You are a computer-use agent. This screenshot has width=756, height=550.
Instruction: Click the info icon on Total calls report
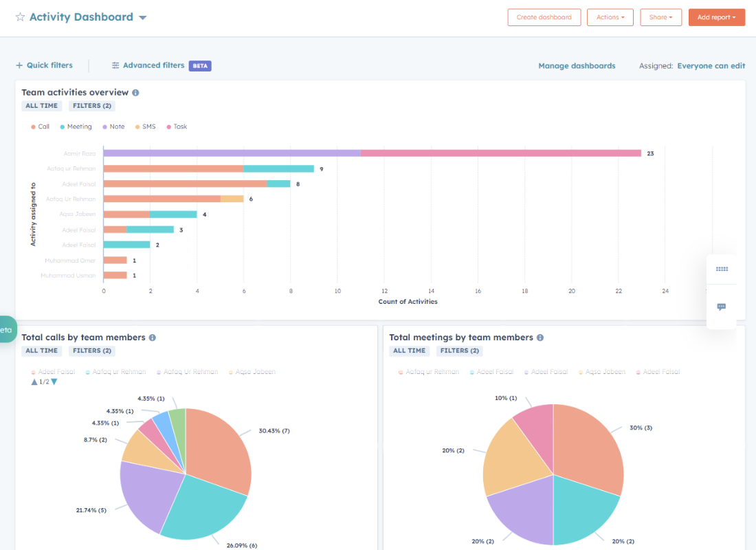(153, 338)
